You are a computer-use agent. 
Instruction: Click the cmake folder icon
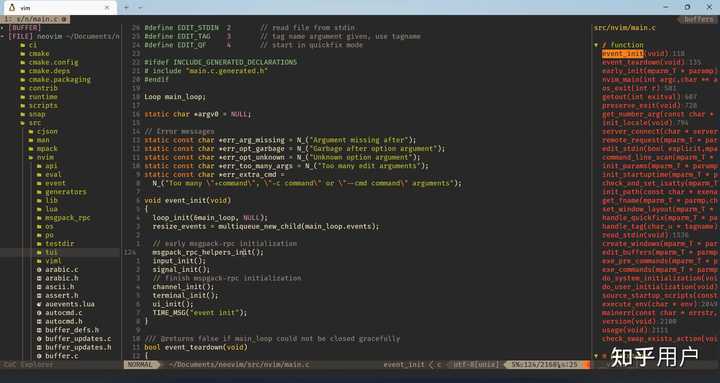22,54
